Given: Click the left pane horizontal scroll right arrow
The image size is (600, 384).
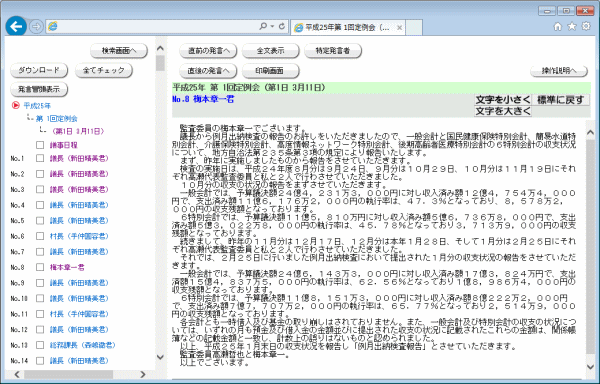Looking at the screenshot, I should point(143,374).
